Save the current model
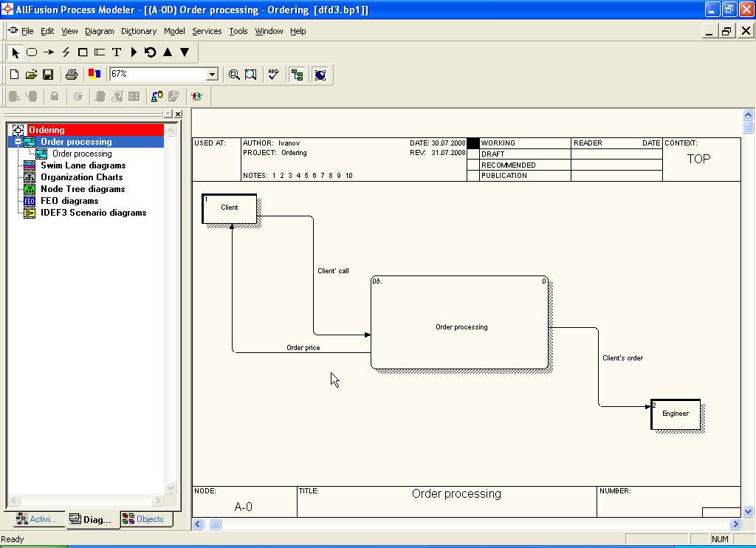 pos(48,75)
